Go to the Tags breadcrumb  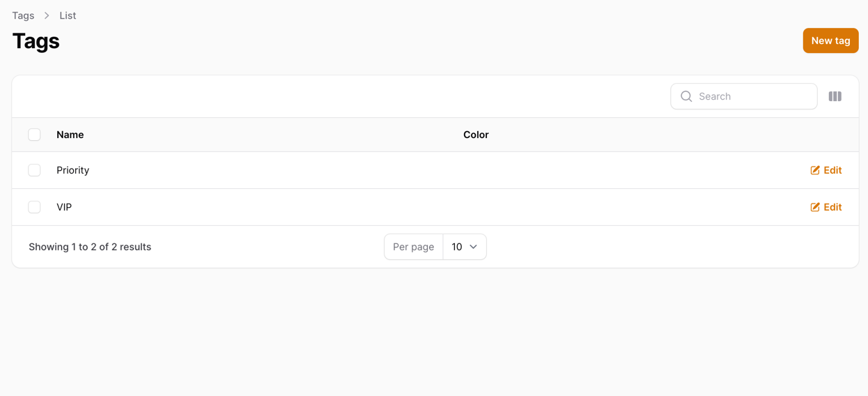(x=23, y=15)
